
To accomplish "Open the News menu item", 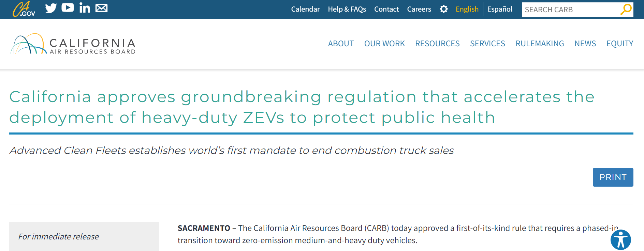I will pos(585,44).
